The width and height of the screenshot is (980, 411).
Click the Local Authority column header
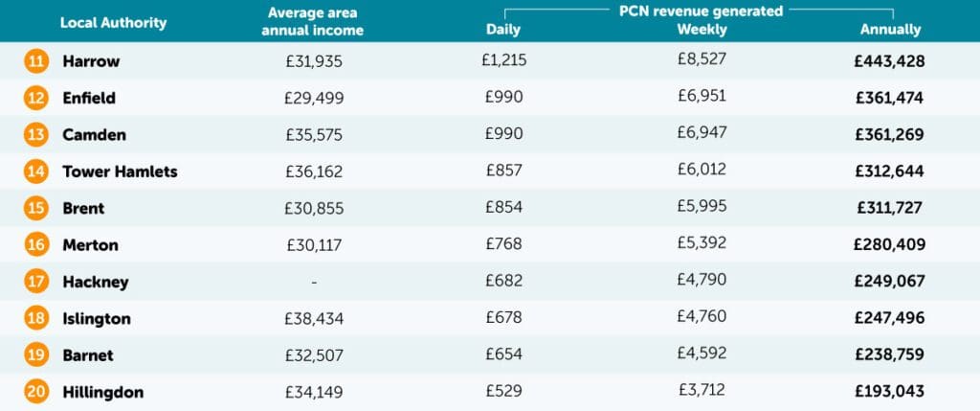coord(113,21)
